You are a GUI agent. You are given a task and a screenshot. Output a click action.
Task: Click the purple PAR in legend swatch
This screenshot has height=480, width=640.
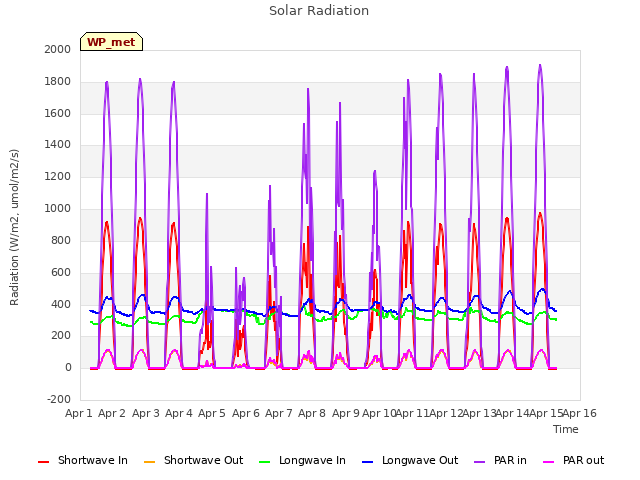tap(480, 462)
